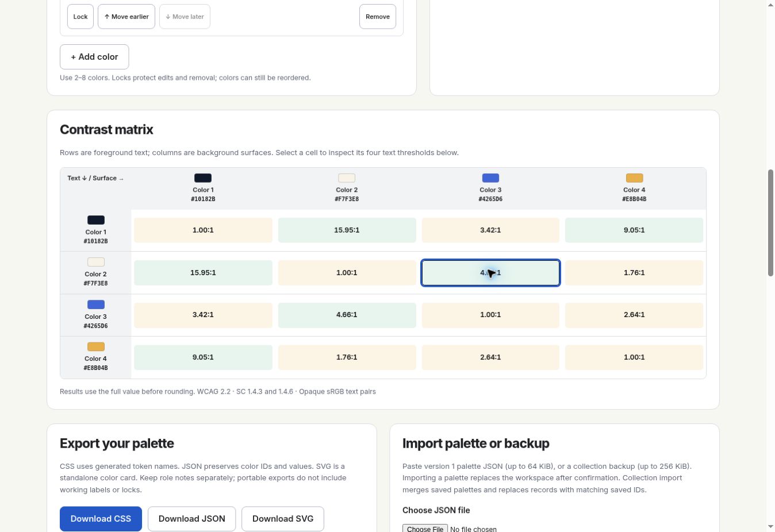Inspect the 9.05:1 cell in Color 4 row
This screenshot has height=532, width=775.
(x=203, y=357)
